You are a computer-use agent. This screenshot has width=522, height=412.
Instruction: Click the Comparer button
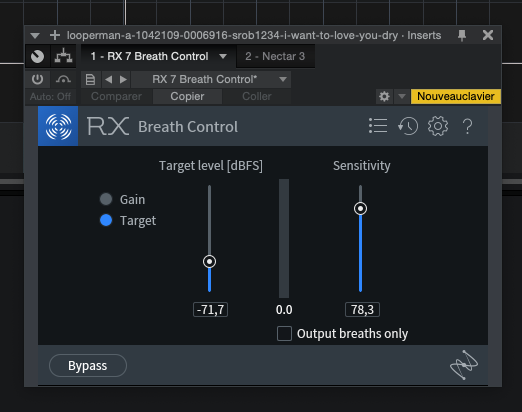point(116,96)
